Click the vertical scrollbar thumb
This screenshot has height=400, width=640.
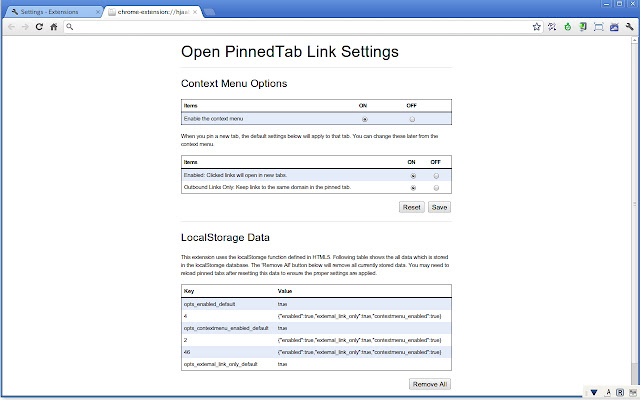point(635,204)
